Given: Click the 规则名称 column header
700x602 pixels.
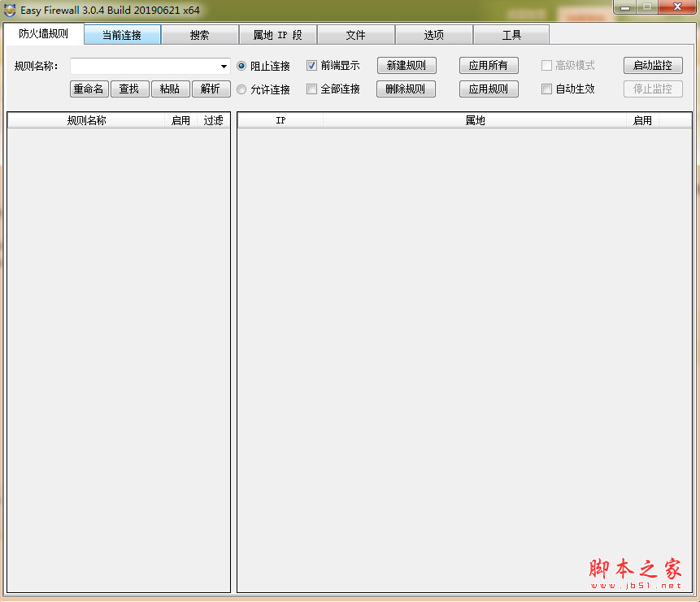Looking at the screenshot, I should (x=84, y=119).
